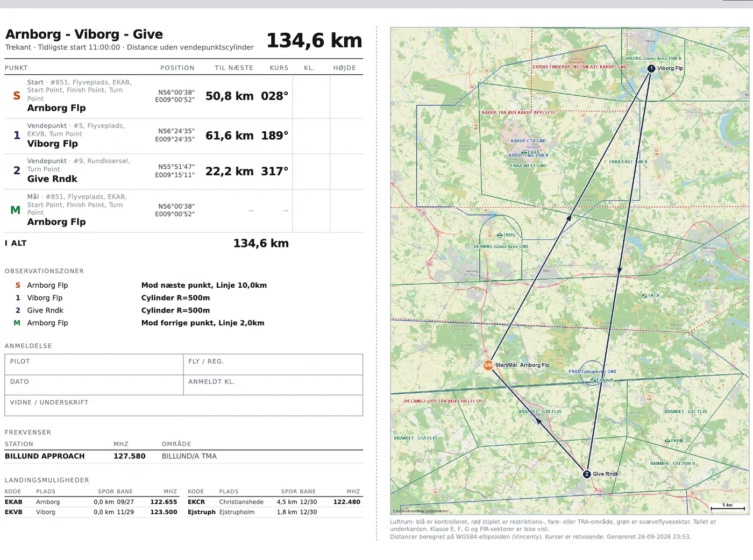Image resolution: width=753 pixels, height=560 pixels.
Task: Click into the FLY / REG. field
Action: 273,364
